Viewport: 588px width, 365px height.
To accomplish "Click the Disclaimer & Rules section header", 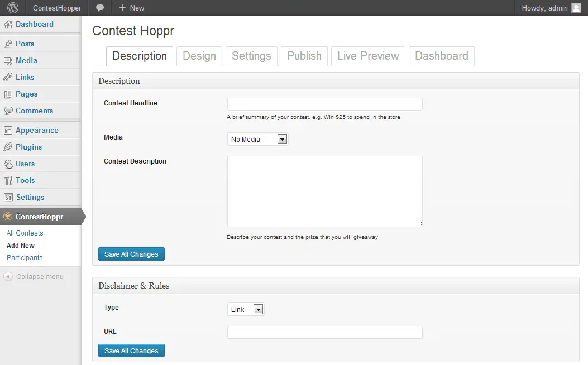I will point(336,286).
